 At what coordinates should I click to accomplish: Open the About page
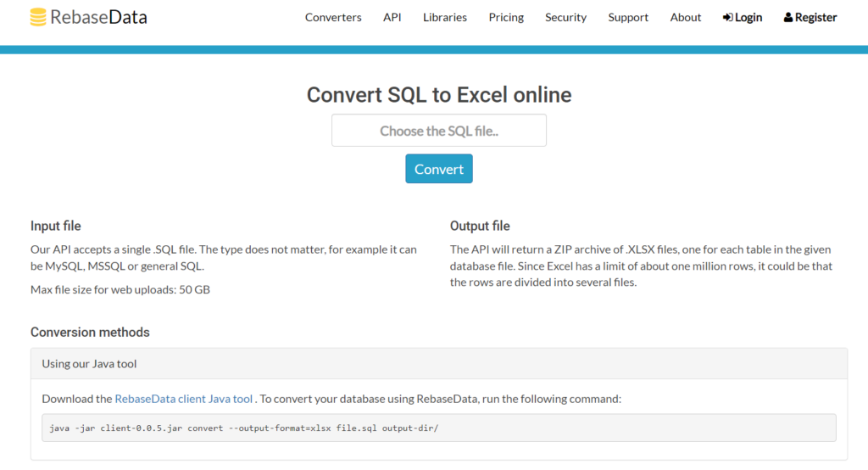(685, 17)
